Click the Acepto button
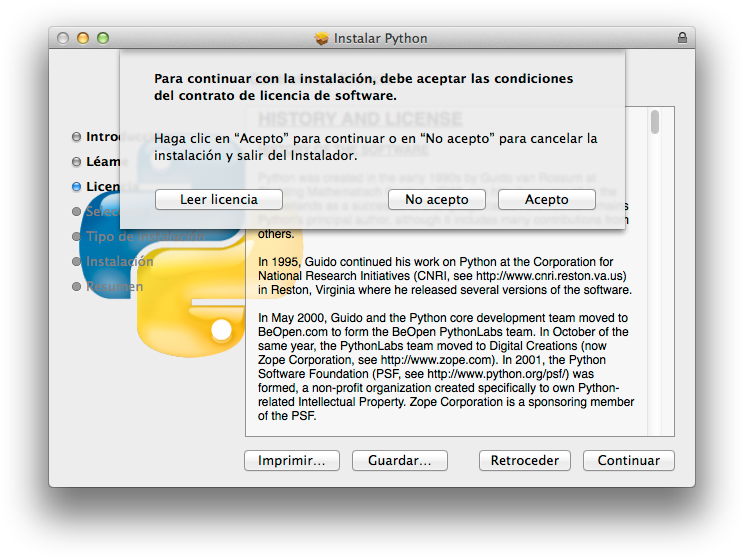Screen dimensions: 744x558 click(x=547, y=199)
